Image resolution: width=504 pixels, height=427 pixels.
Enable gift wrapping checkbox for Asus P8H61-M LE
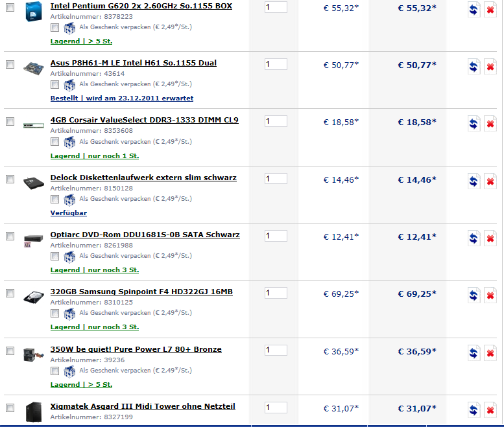click(55, 85)
